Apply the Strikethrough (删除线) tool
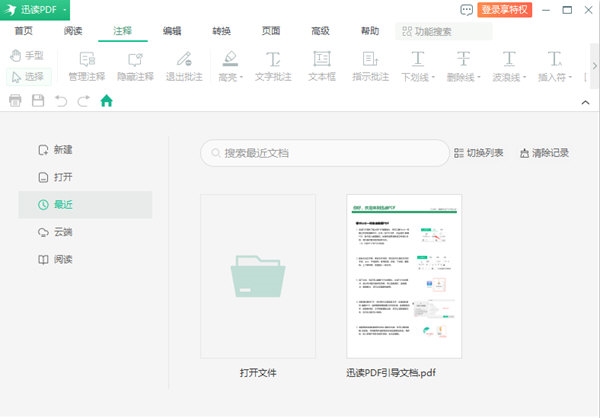 click(x=461, y=66)
